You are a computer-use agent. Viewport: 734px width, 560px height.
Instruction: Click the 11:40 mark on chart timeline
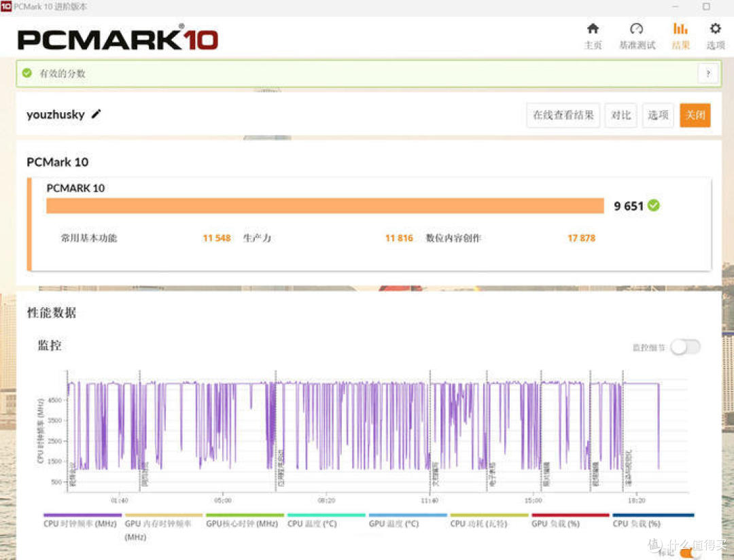430,501
